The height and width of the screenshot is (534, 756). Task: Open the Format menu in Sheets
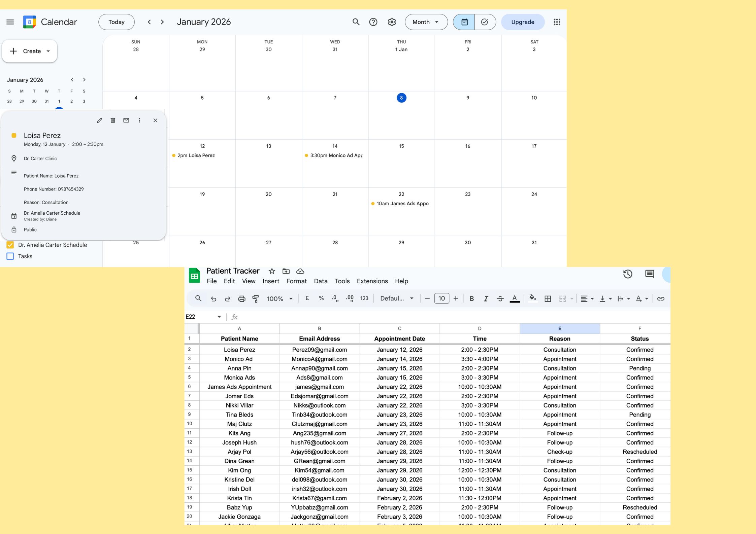pos(296,281)
